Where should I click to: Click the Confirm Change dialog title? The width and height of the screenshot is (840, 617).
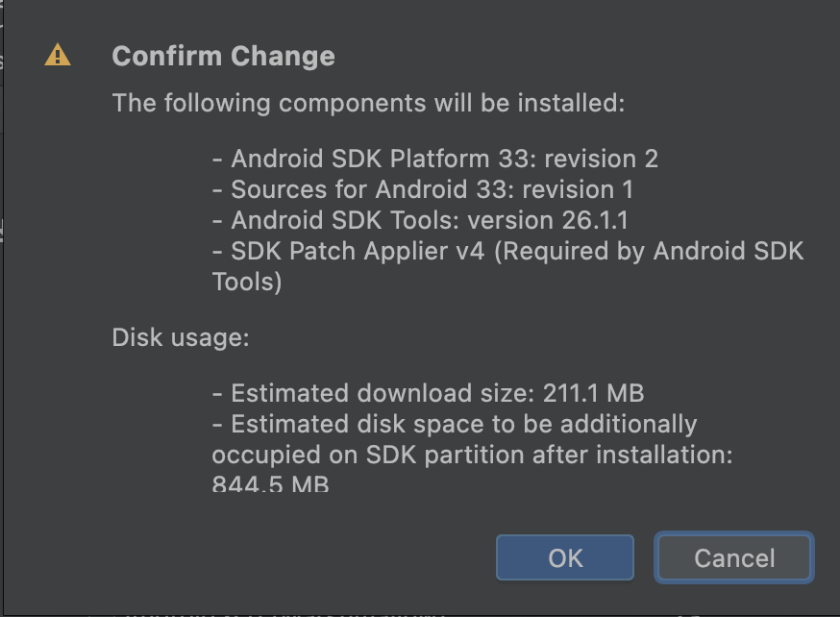coord(223,55)
